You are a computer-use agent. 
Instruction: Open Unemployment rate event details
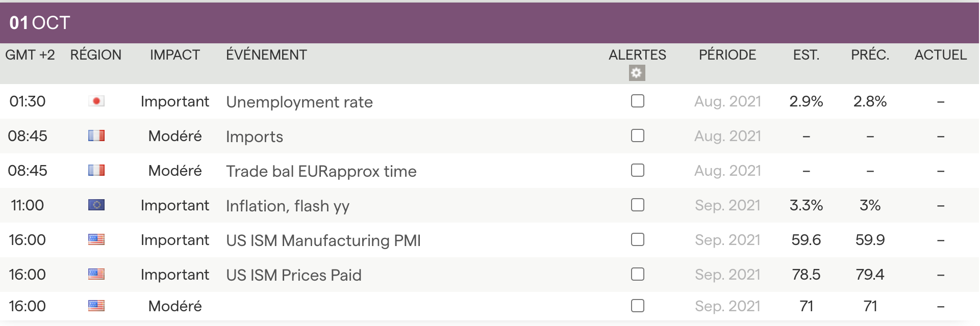coord(299,102)
